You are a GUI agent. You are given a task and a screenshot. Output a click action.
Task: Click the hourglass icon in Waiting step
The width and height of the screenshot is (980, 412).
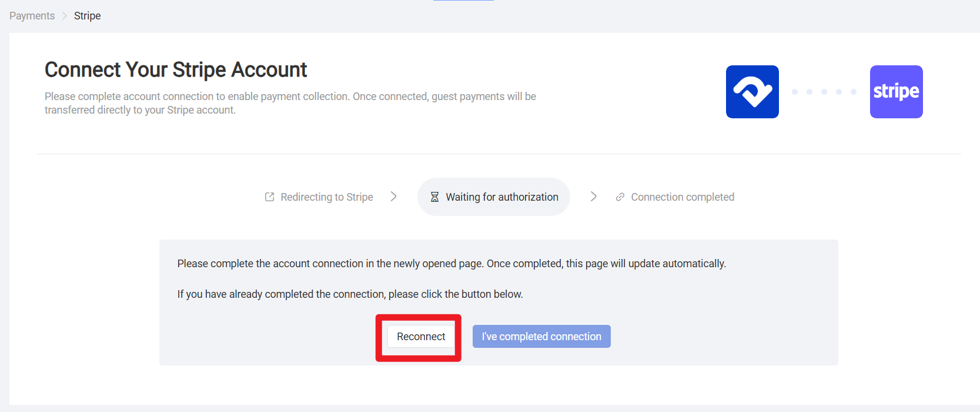tap(434, 197)
